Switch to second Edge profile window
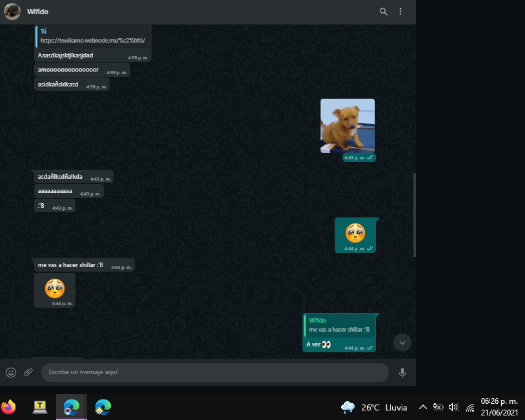The image size is (525, 420). pyautogui.click(x=103, y=406)
